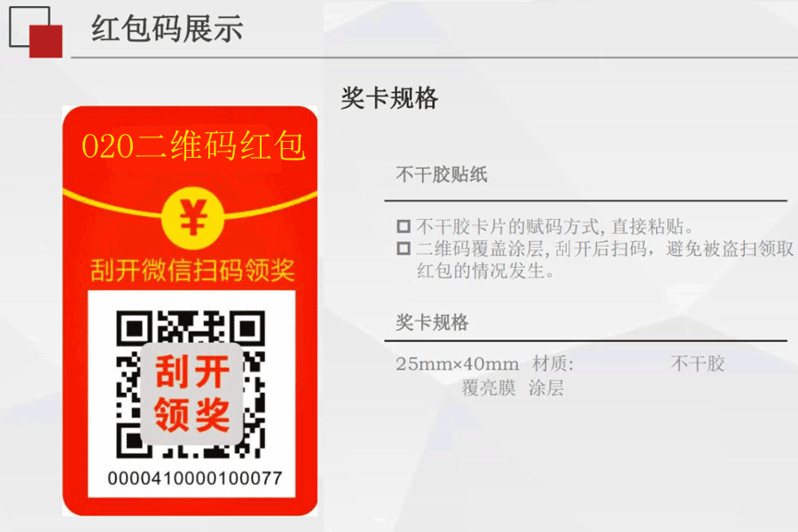The height and width of the screenshot is (532, 798).
Task: Click the serial number 0000410000100077
Action: 195,479
